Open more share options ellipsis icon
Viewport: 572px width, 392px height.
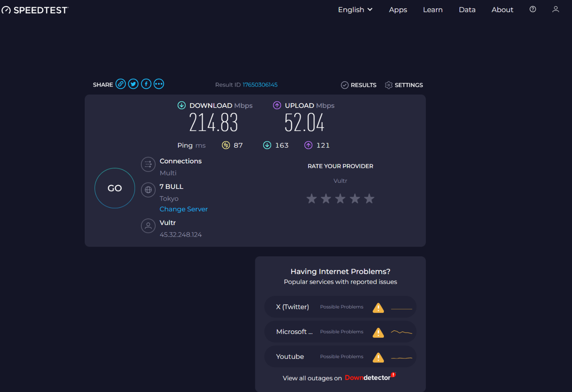click(x=159, y=84)
